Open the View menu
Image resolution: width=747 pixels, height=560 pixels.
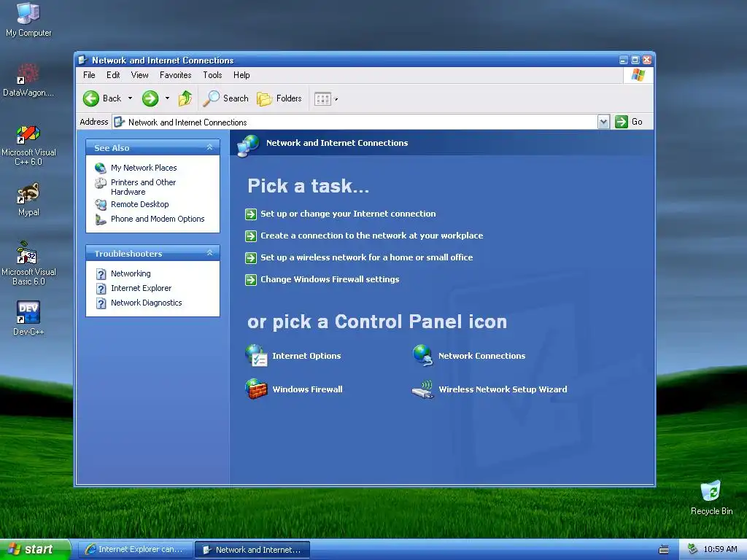click(x=139, y=75)
